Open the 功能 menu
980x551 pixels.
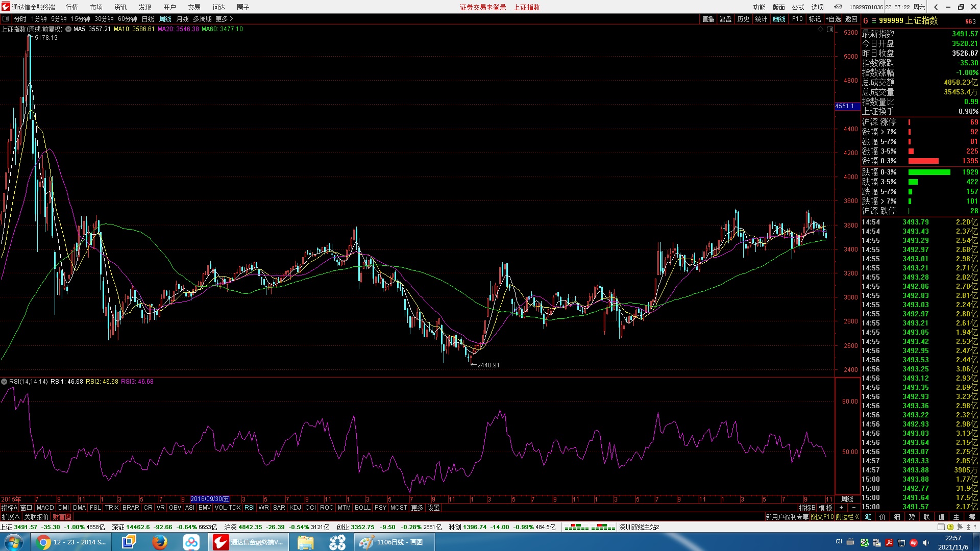coord(759,7)
